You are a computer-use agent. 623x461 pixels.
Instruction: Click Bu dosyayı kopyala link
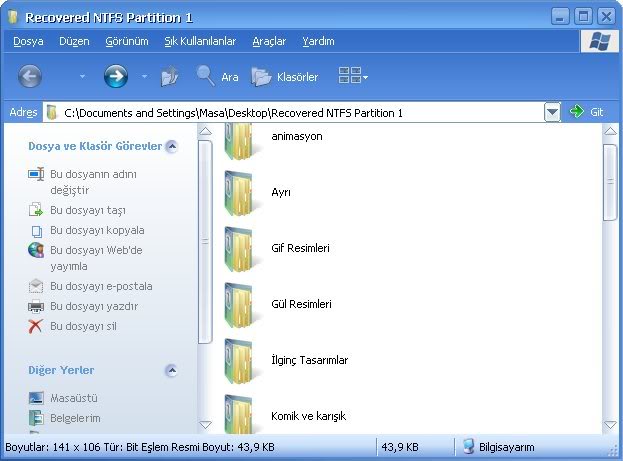tap(97, 230)
